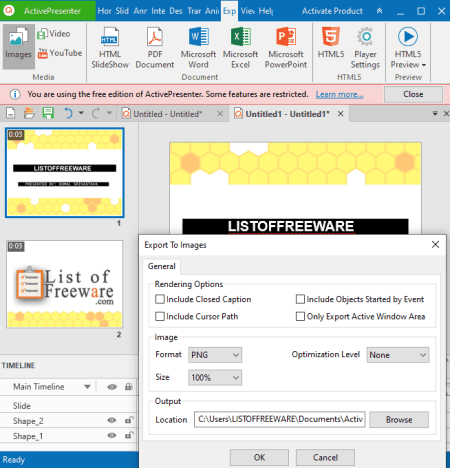
Task: Click the Images export icon
Action: click(x=19, y=46)
